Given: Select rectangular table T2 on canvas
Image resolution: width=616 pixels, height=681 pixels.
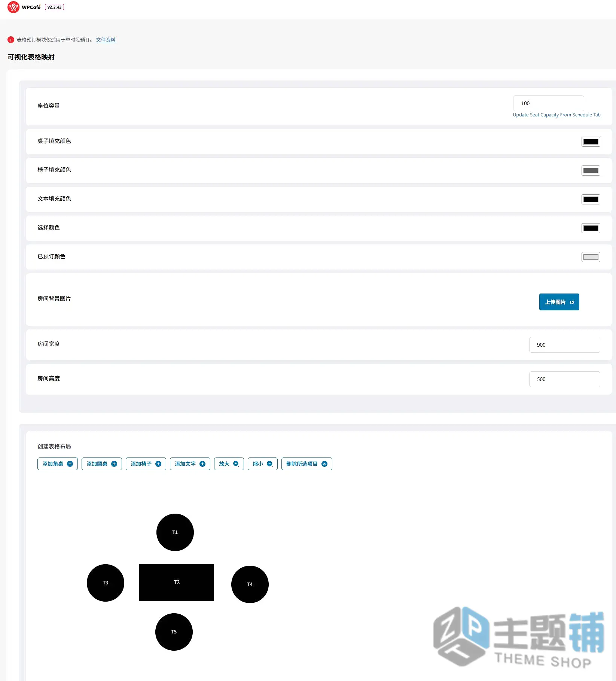Looking at the screenshot, I should click(x=177, y=583).
